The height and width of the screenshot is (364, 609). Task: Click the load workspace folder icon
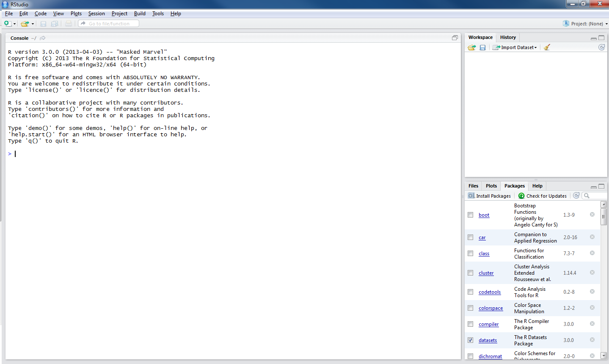pos(471,47)
